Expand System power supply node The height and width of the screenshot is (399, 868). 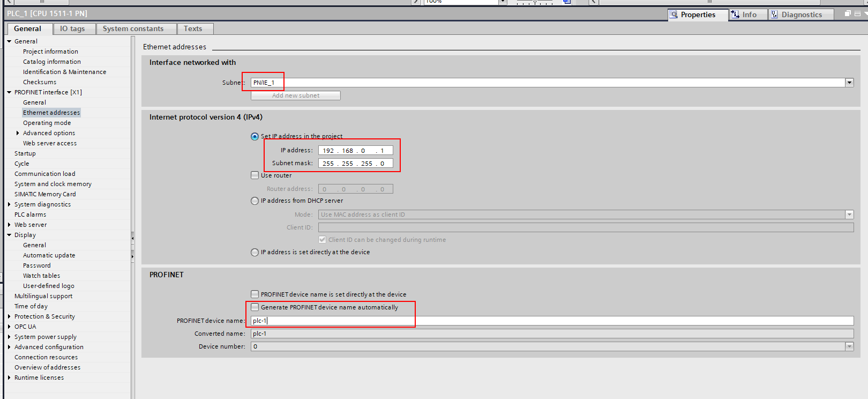tap(9, 337)
